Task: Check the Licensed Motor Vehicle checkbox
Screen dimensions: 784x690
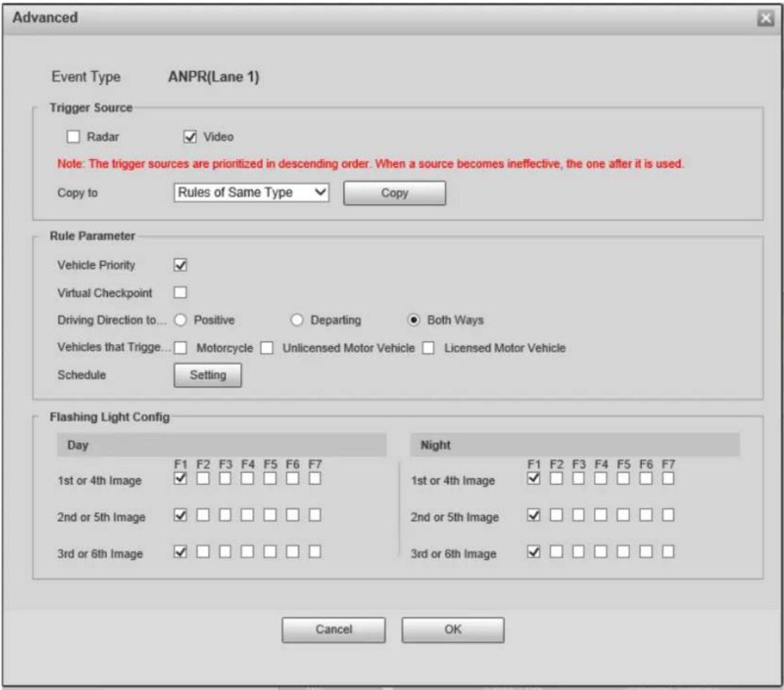Action: (429, 347)
